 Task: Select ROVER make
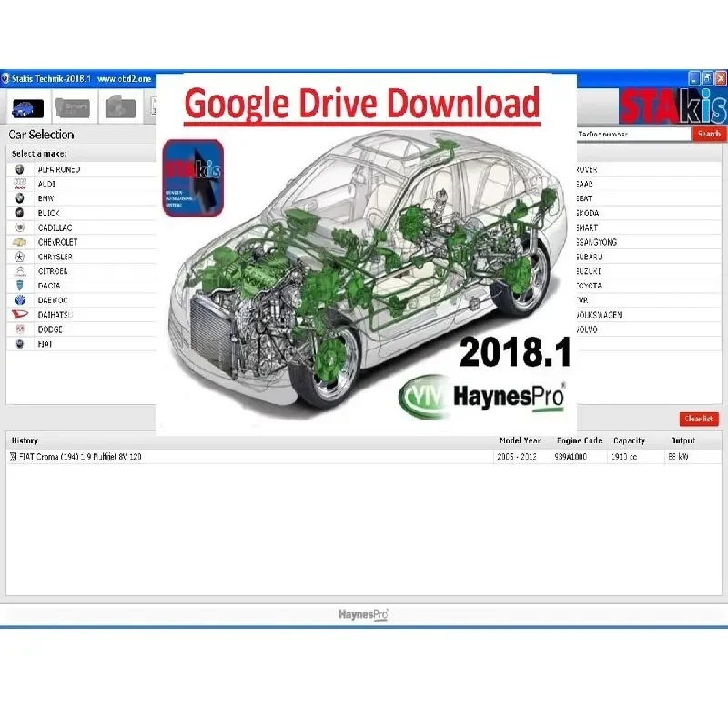587,169
